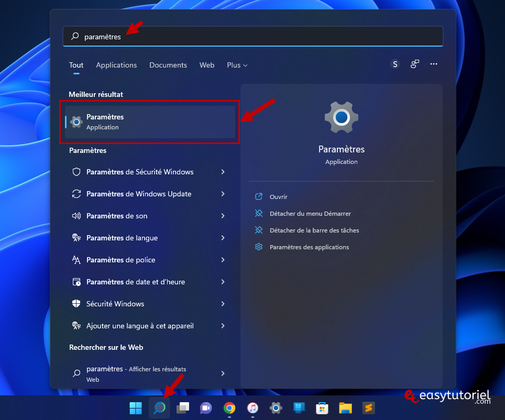
Task: Open the Plus dropdown filter
Action: [x=237, y=65]
